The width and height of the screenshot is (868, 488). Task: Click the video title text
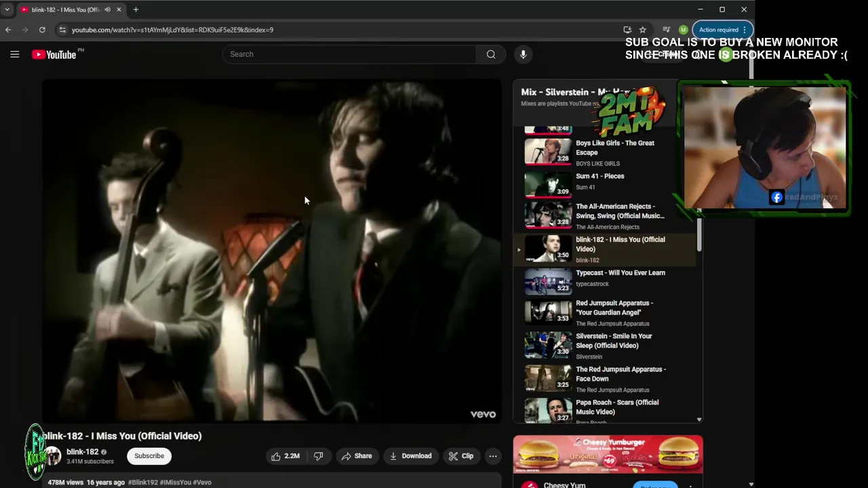point(122,436)
